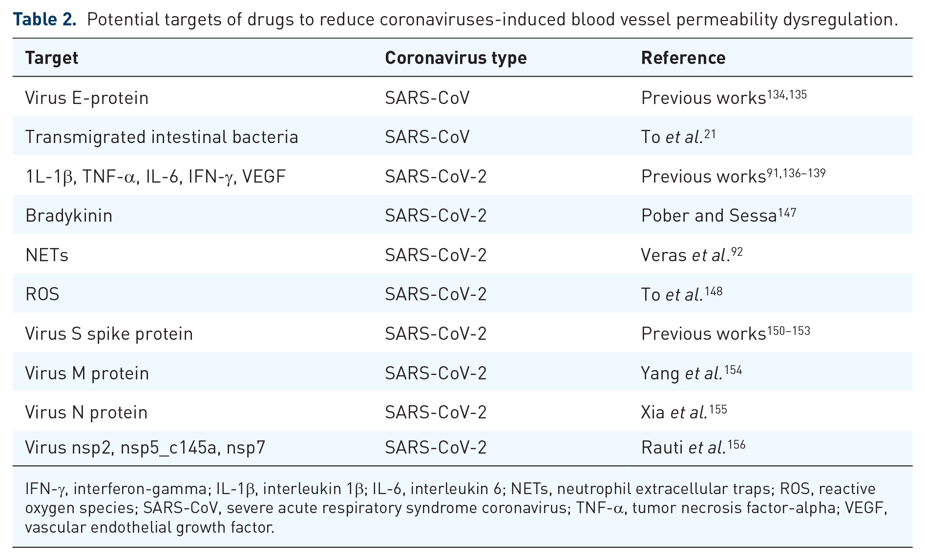Click the Coronavirus type column header
This screenshot has width=925, height=560.
tap(456, 58)
